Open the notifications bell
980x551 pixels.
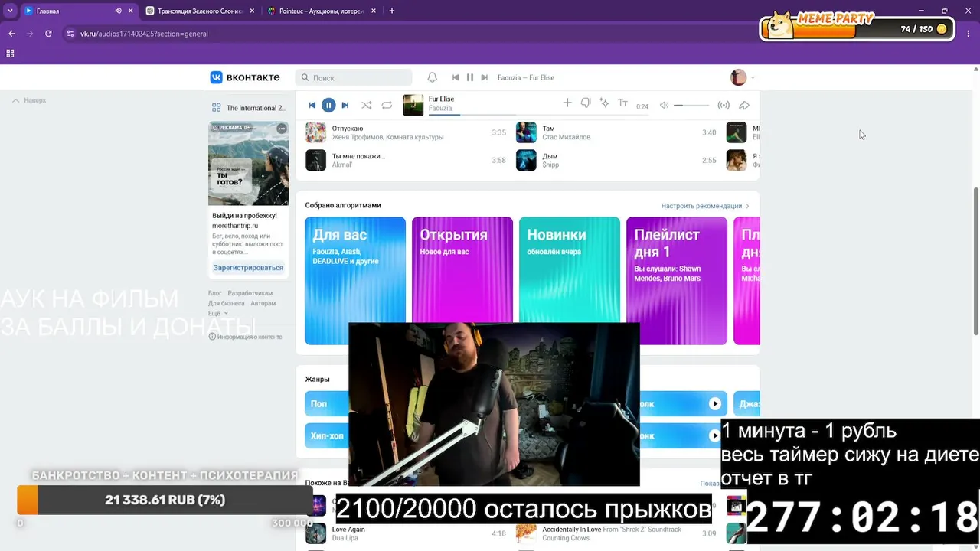tap(432, 77)
